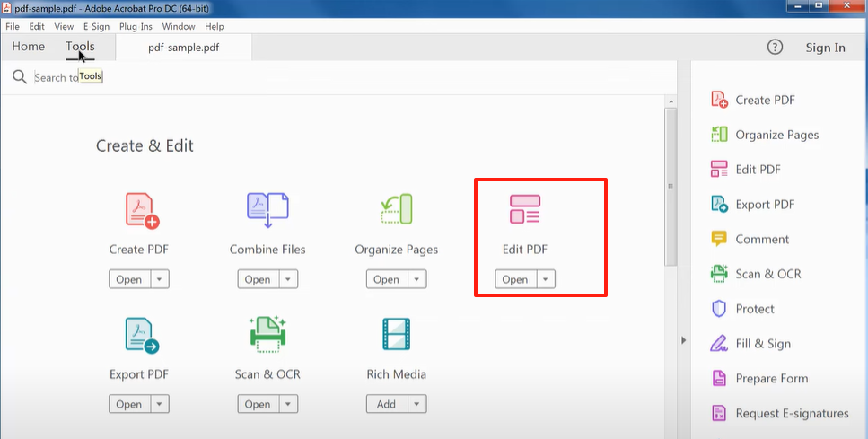
Task: Open the Help question mark icon
Action: (x=775, y=47)
